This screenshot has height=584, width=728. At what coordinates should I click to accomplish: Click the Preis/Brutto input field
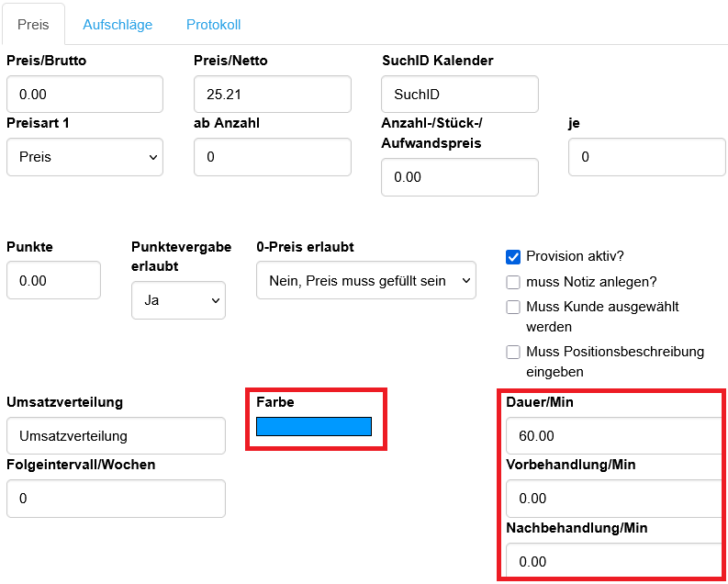pyautogui.click(x=84, y=95)
